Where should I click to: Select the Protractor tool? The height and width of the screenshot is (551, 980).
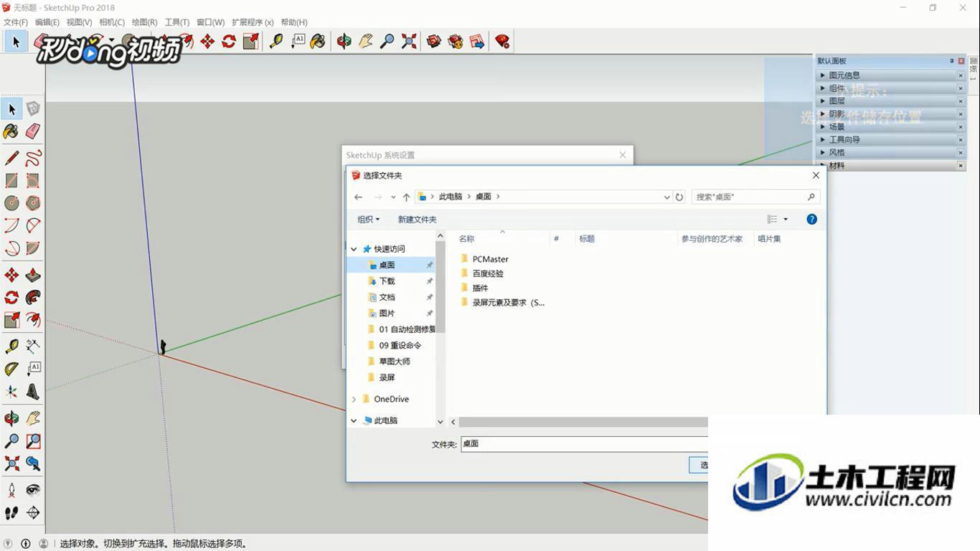point(11,369)
